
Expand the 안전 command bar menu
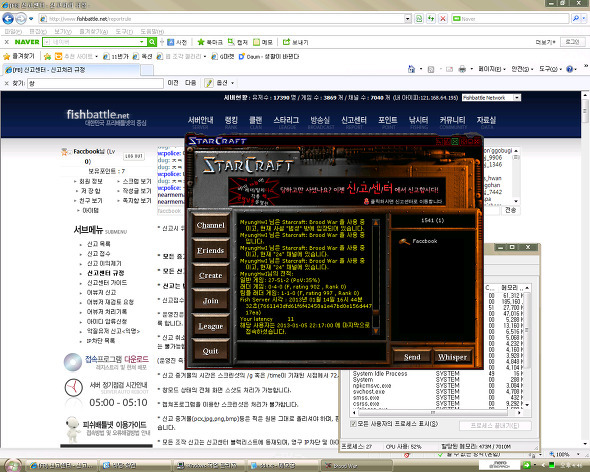click(x=522, y=69)
